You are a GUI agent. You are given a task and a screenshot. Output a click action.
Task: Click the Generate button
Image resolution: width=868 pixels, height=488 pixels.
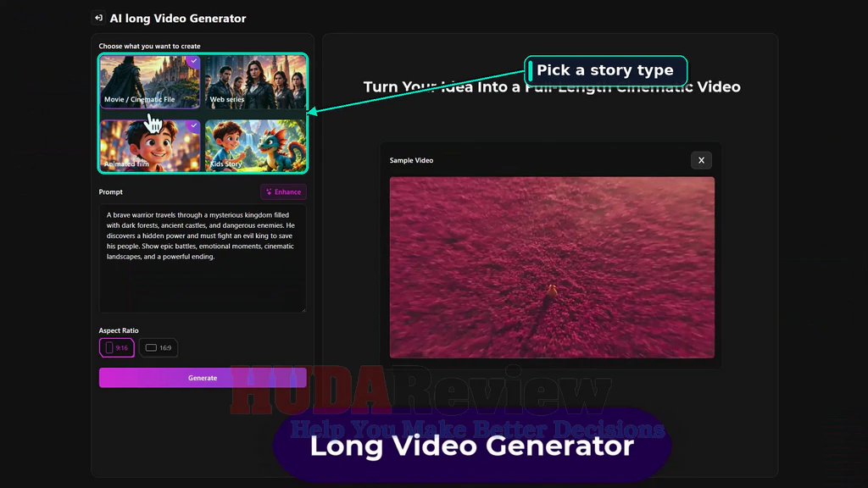[x=203, y=378]
